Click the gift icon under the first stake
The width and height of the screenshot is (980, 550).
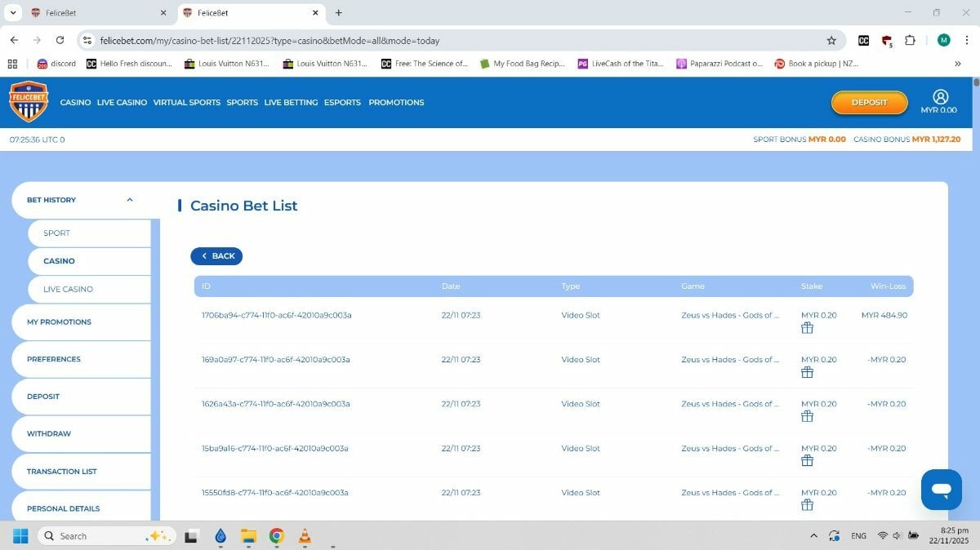click(807, 328)
